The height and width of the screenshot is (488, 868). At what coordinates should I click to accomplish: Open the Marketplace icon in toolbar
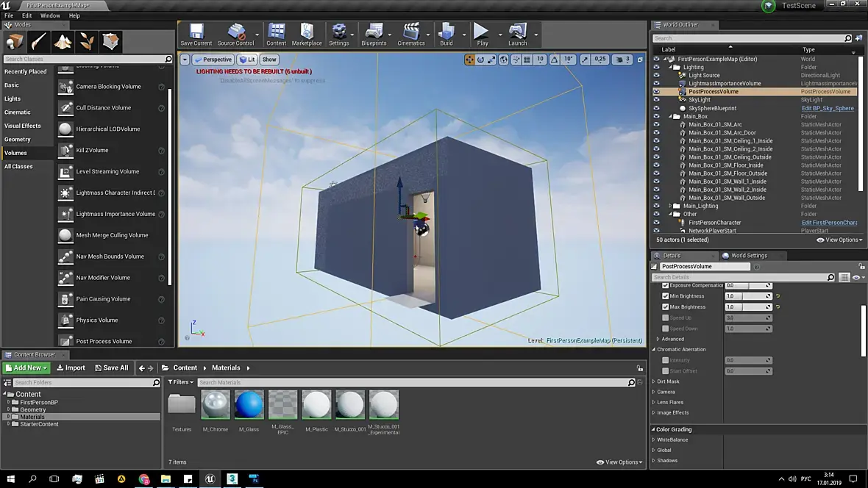(307, 32)
